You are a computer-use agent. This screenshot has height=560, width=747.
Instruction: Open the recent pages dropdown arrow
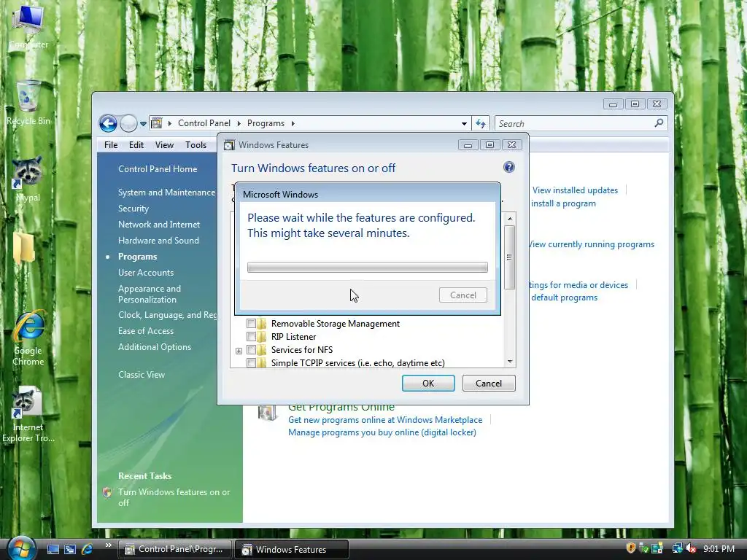(143, 124)
